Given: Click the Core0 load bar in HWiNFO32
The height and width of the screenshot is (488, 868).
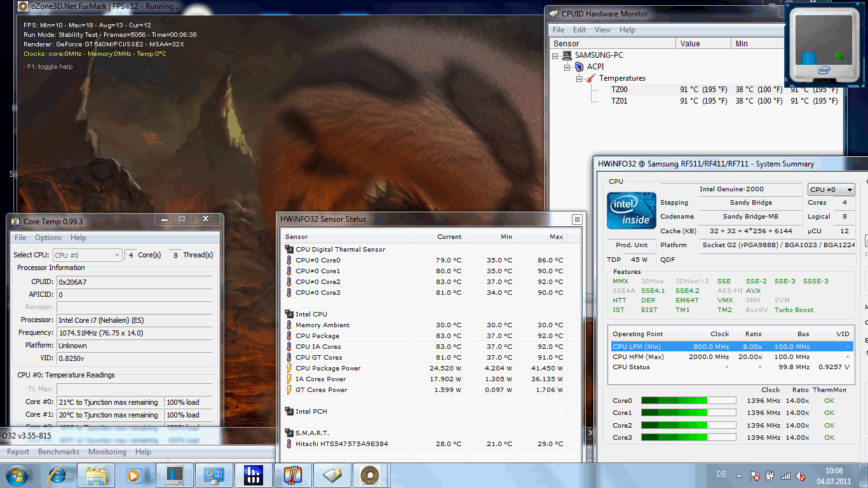Looking at the screenshot, I should point(689,401).
